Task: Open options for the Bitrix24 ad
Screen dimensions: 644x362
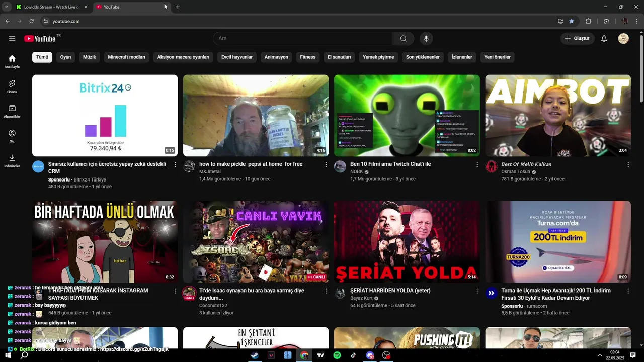Action: 175,164
